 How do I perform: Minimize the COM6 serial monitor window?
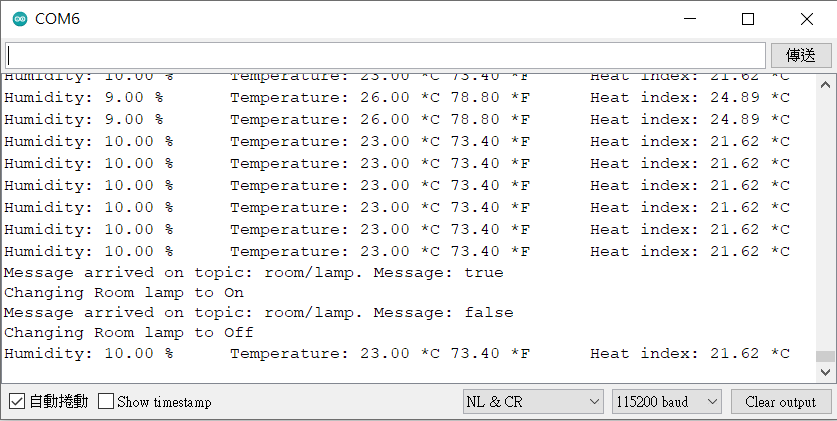[x=690, y=19]
